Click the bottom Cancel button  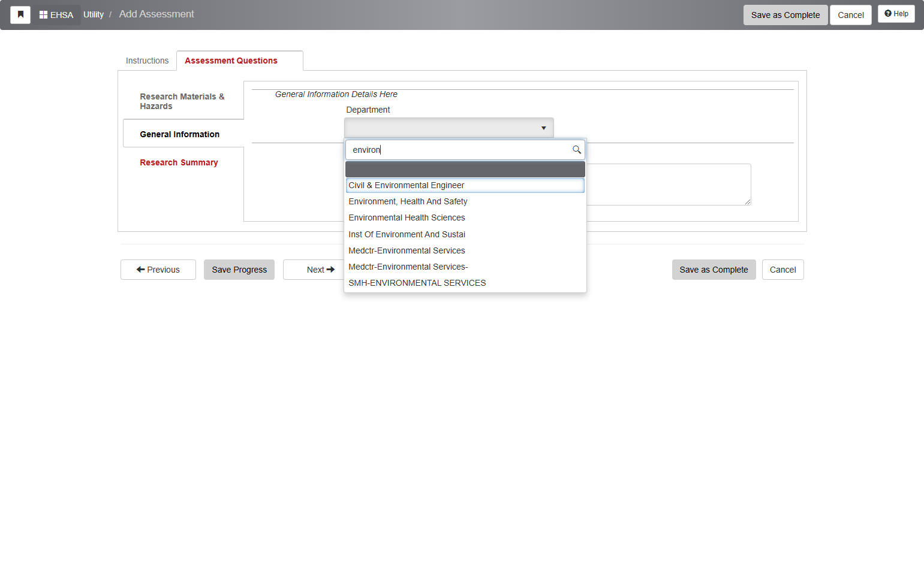782,270
